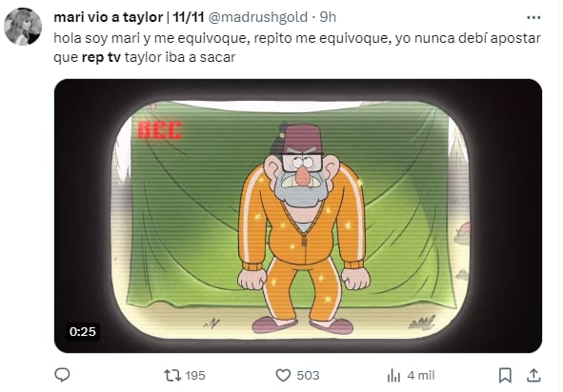Click the 0:25 video duration badge
Screen dimensions: 563x392
pyautogui.click(x=83, y=332)
